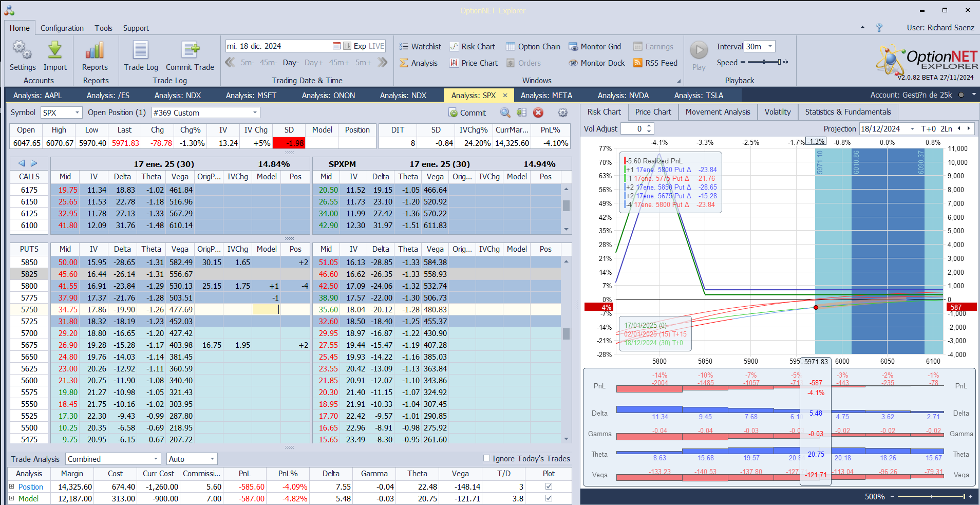The height and width of the screenshot is (505, 980).
Task: Click the zoom out minus beside 500%
Action: [x=892, y=496]
